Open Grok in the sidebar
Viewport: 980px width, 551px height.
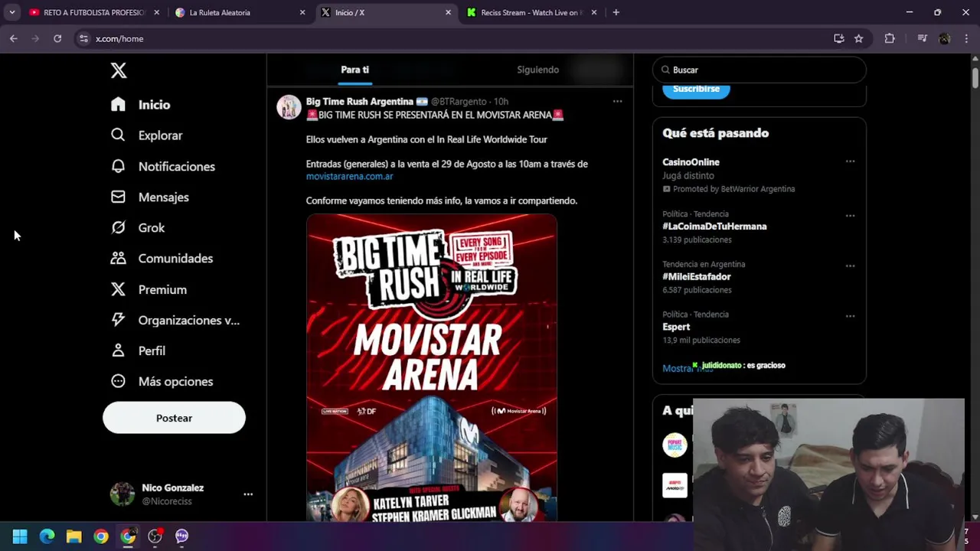point(137,227)
